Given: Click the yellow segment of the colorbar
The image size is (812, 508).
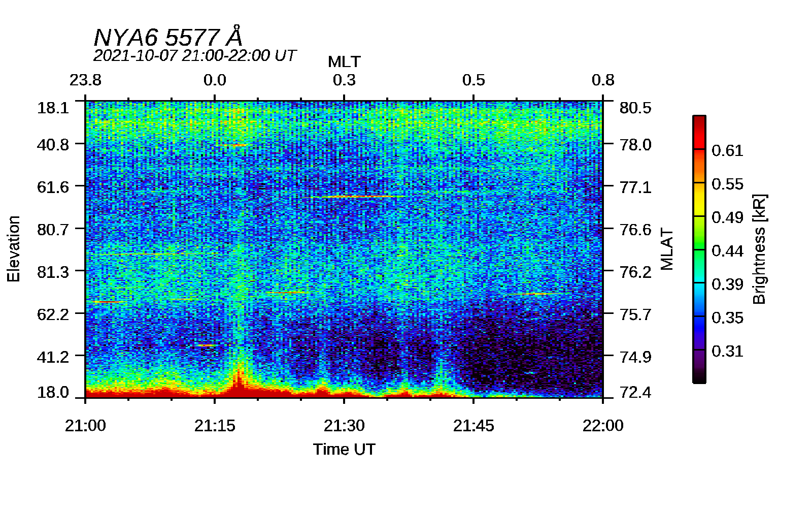Looking at the screenshot, I should [699, 199].
